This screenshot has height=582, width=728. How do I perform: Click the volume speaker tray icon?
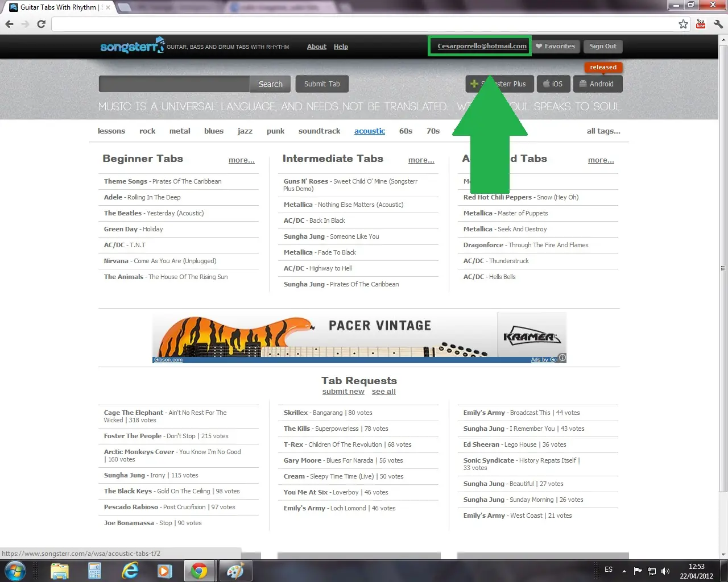tap(665, 571)
